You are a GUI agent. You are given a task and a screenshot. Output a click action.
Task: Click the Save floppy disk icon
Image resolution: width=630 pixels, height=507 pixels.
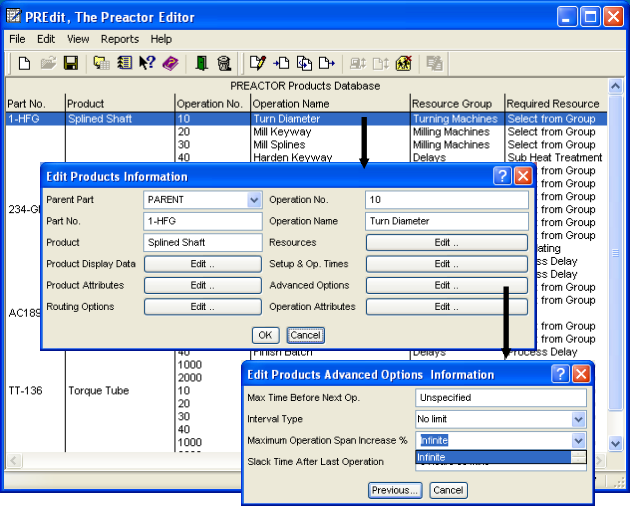(x=71, y=63)
